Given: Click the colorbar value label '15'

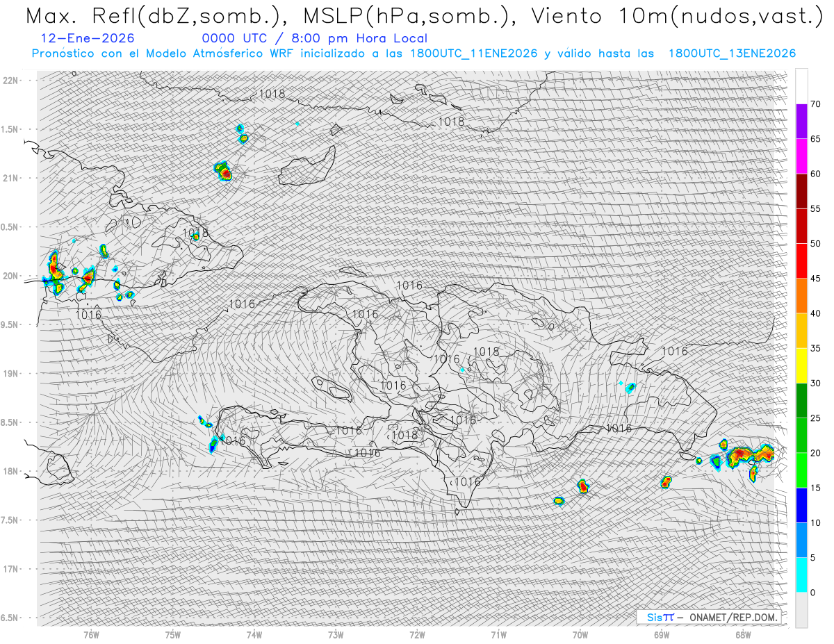Looking at the screenshot, I should point(816,488).
